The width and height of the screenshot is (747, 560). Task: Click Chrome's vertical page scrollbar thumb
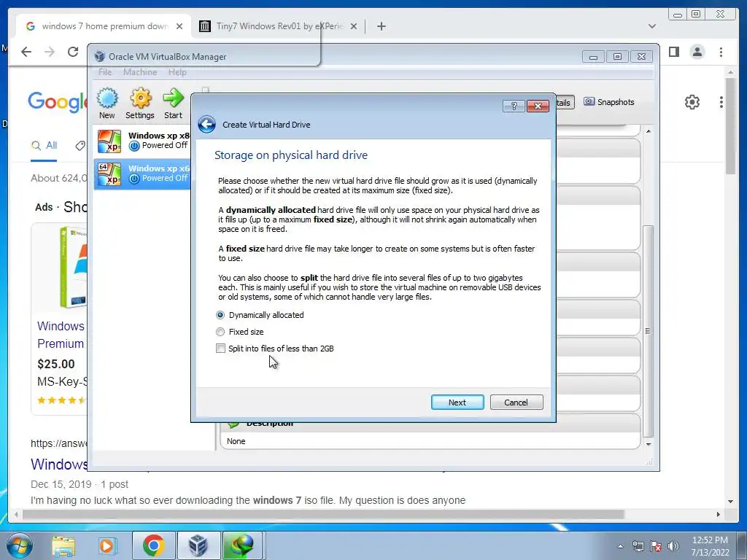(730, 125)
